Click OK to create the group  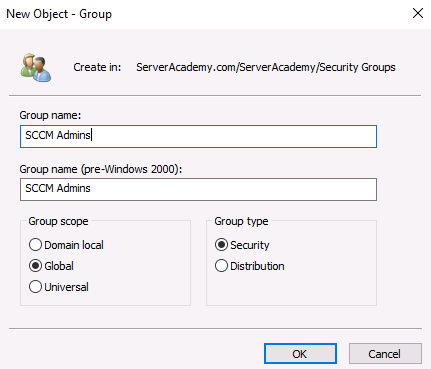tap(300, 354)
